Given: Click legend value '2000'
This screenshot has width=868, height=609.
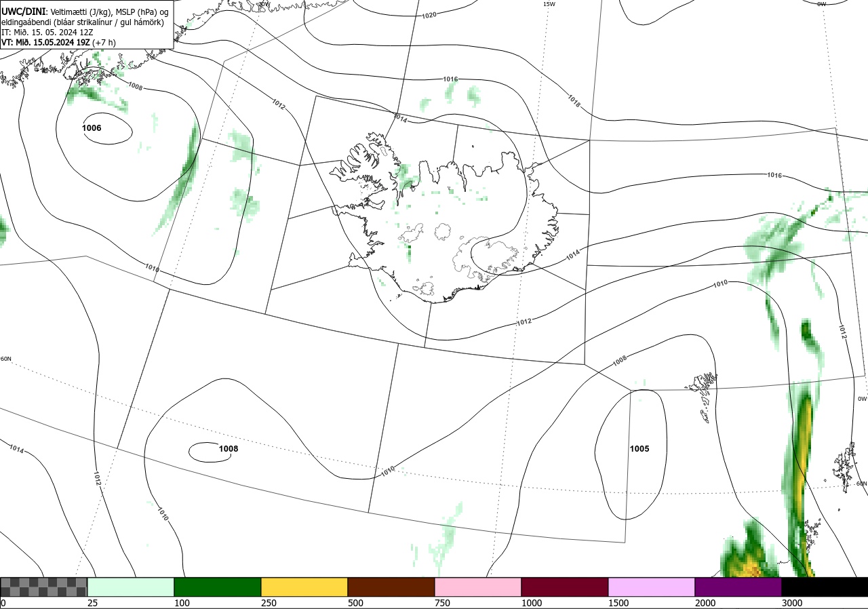Looking at the screenshot, I should click(705, 603).
